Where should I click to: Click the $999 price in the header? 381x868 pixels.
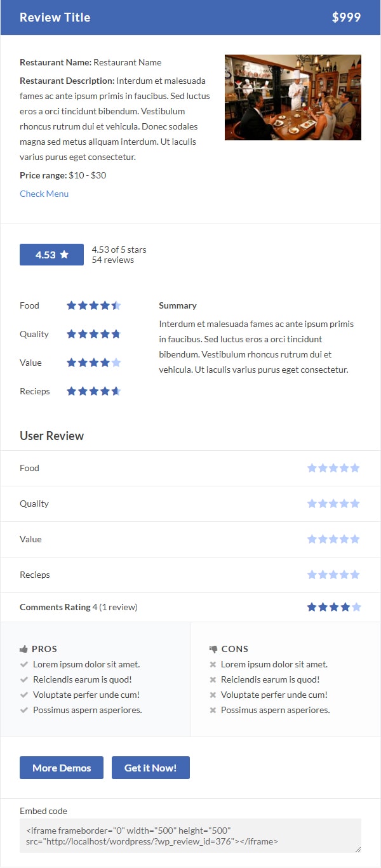(347, 17)
